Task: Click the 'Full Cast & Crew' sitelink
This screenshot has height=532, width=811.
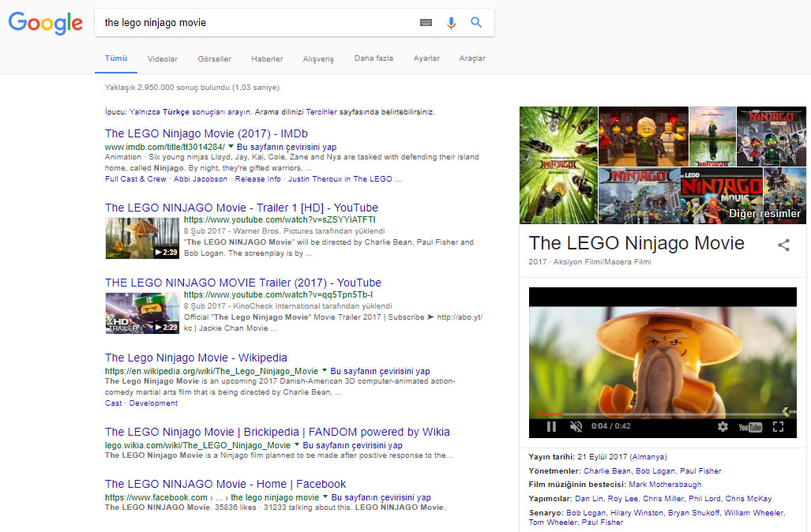Action: [x=136, y=179]
